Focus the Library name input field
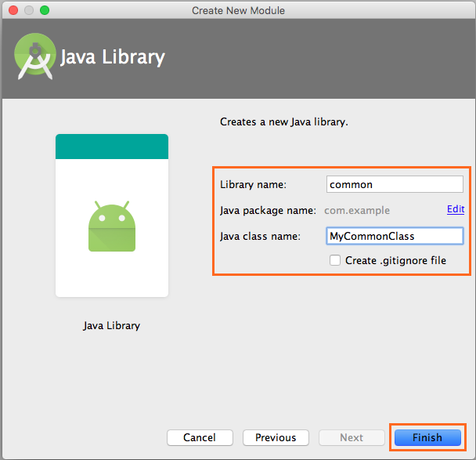The width and height of the screenshot is (476, 460). point(395,184)
